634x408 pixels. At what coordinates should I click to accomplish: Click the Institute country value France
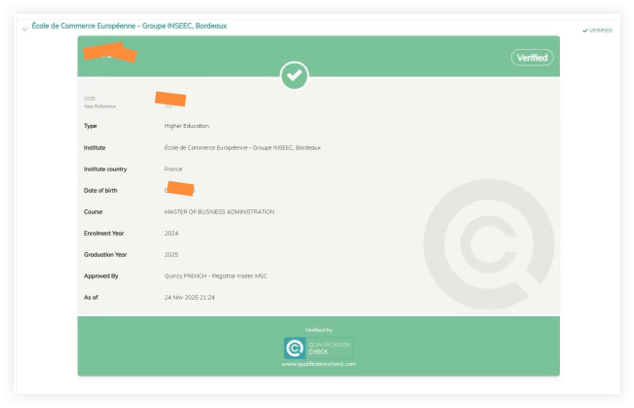point(173,169)
